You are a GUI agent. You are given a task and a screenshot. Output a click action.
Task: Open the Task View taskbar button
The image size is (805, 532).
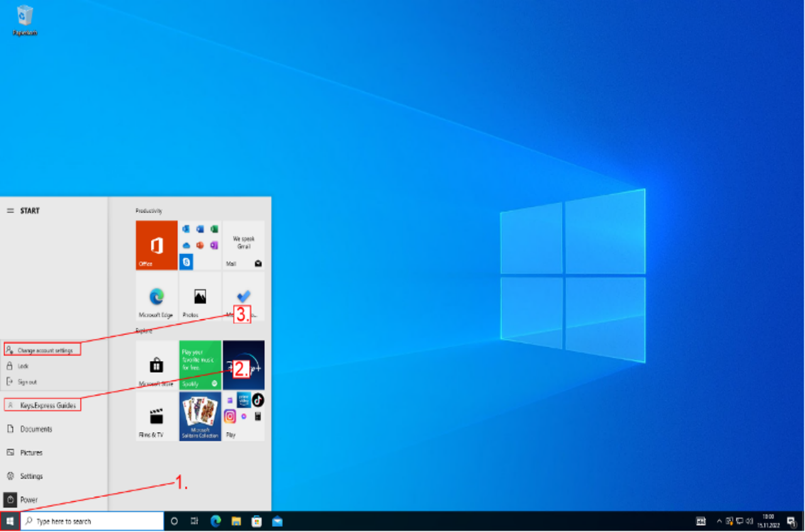point(195,521)
